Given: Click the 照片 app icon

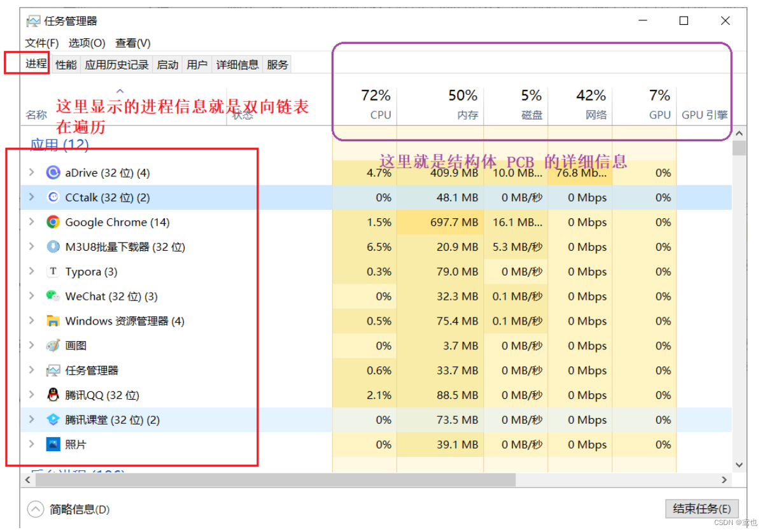Looking at the screenshot, I should click(53, 444).
